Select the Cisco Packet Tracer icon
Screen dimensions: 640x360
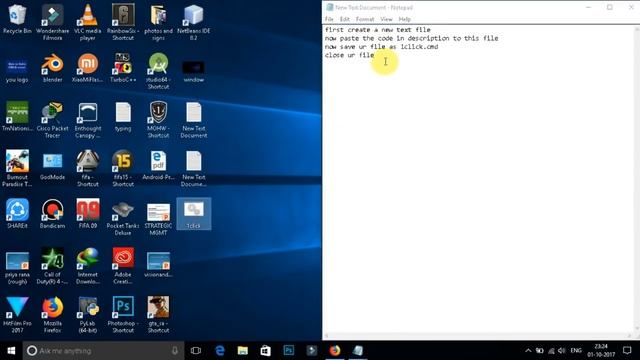[x=52, y=120]
